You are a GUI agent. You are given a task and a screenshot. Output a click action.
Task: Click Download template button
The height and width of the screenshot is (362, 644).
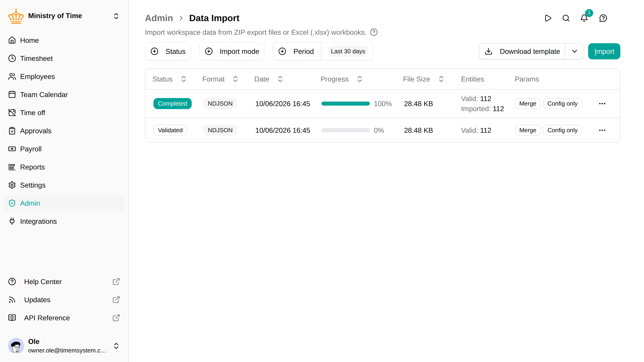coord(522,51)
